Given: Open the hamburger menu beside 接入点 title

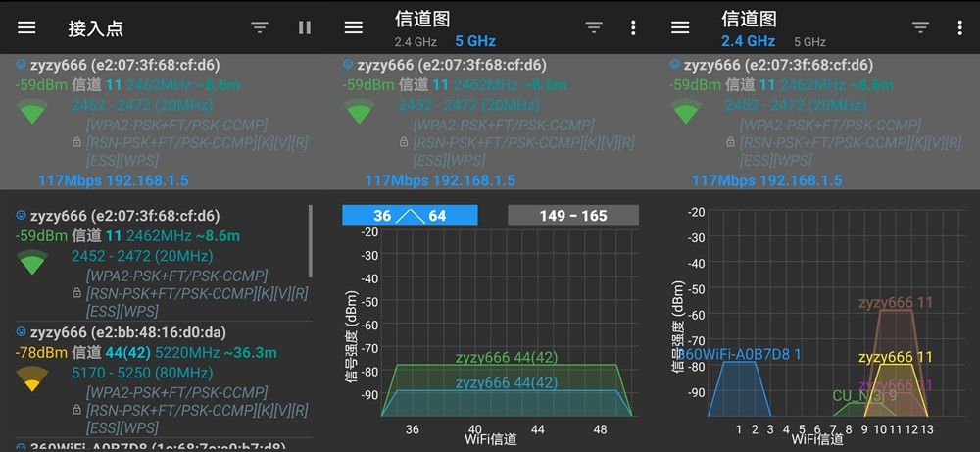Looking at the screenshot, I should click(x=26, y=27).
